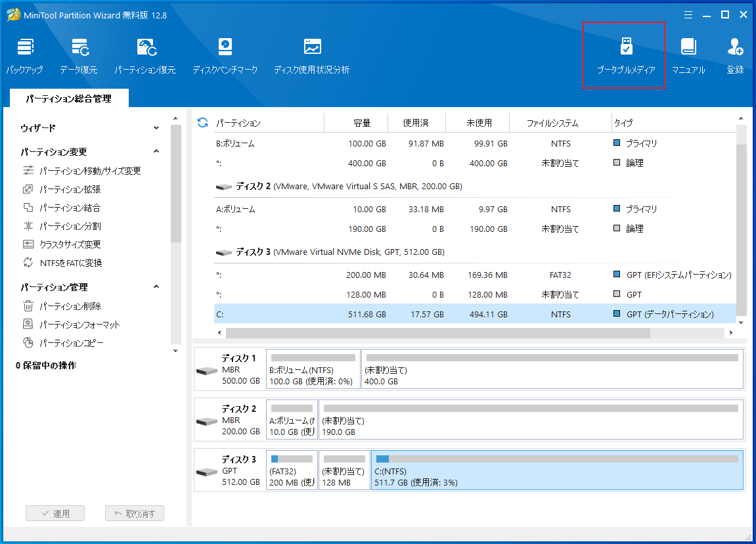This screenshot has width=756, height=544.
Task: Open the バックアップ (Backup) tool
Action: click(24, 56)
